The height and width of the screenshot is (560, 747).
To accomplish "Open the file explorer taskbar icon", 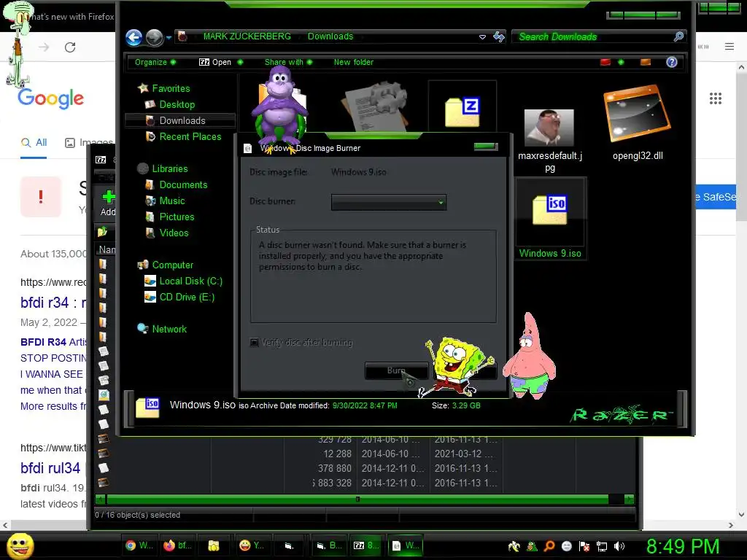I will click(214, 545).
